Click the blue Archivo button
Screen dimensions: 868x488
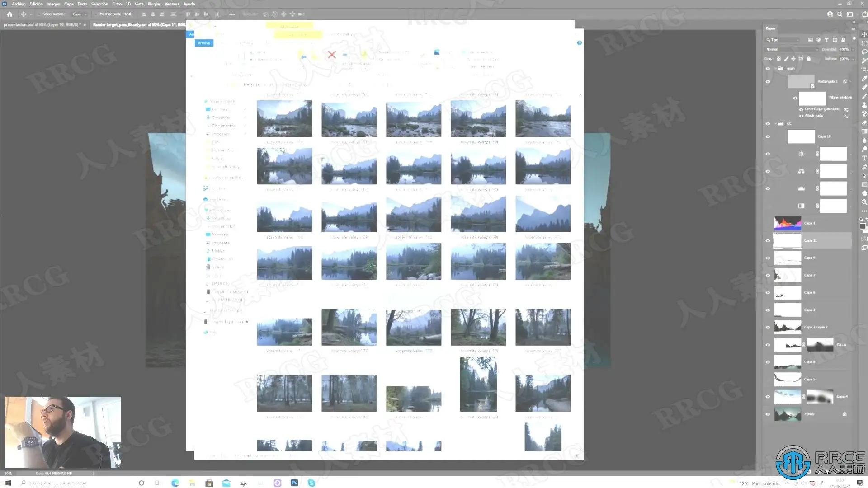click(x=204, y=43)
